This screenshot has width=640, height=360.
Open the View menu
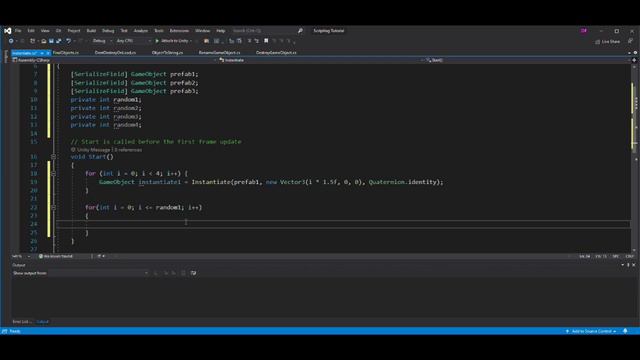point(45,31)
